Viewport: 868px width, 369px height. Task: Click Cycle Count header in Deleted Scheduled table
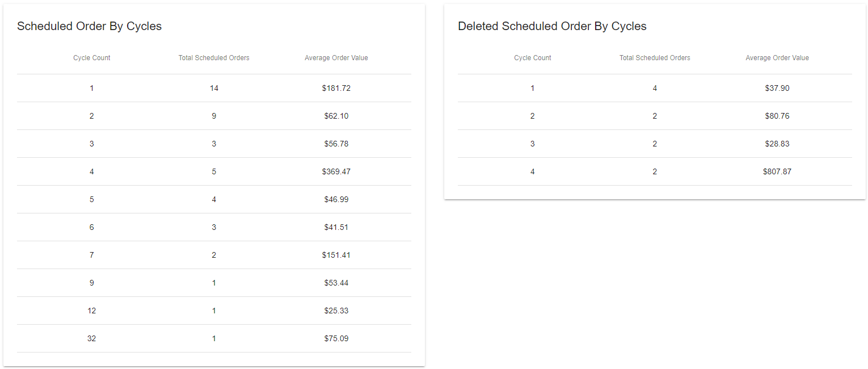click(533, 58)
